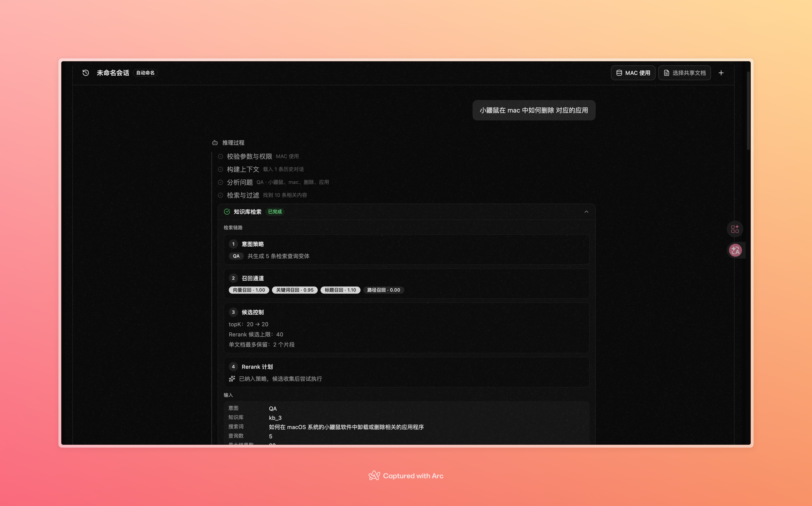
Task: Select the 关键词召回 · 0.95 channel tag
Action: (x=295, y=290)
